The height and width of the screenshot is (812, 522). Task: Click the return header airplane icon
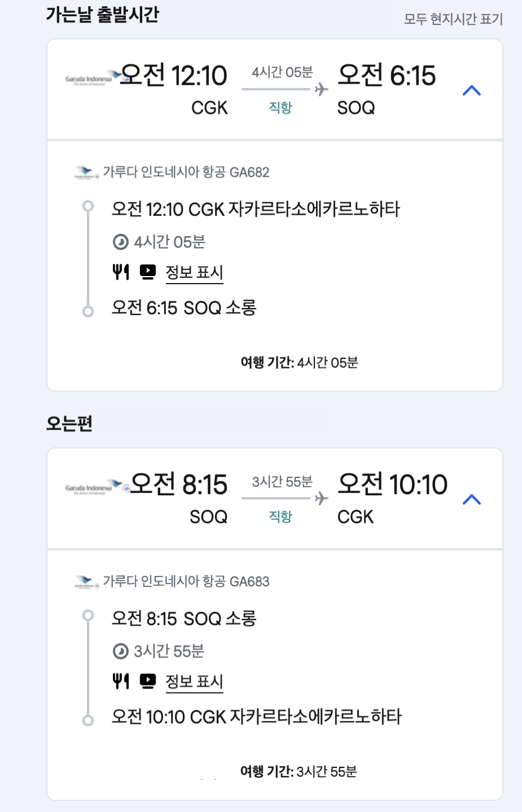tap(321, 498)
